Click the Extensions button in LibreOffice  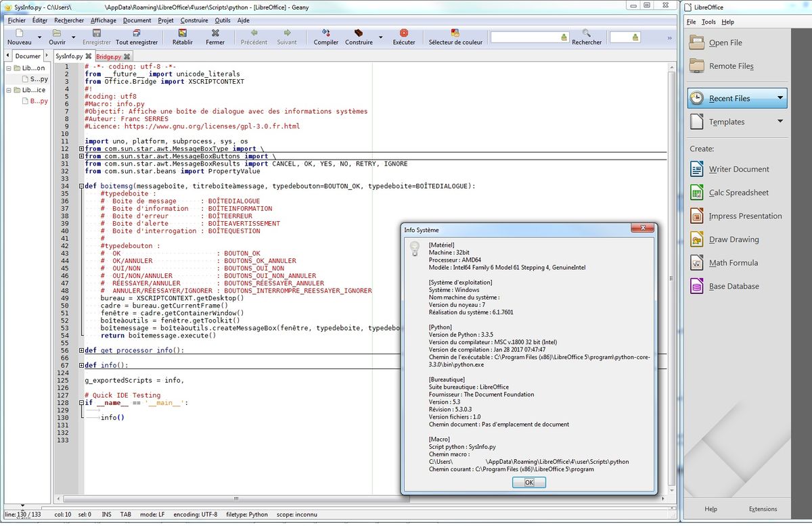point(763,509)
